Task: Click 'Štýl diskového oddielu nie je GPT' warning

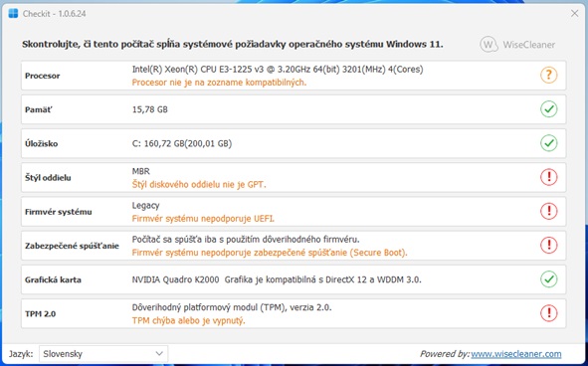Action: click(199, 185)
